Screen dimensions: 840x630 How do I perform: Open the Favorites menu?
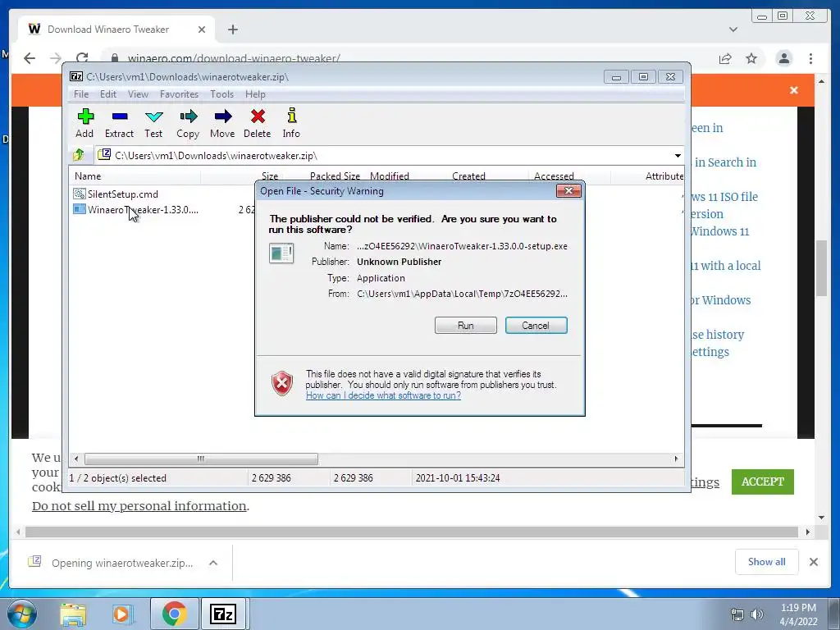(179, 94)
